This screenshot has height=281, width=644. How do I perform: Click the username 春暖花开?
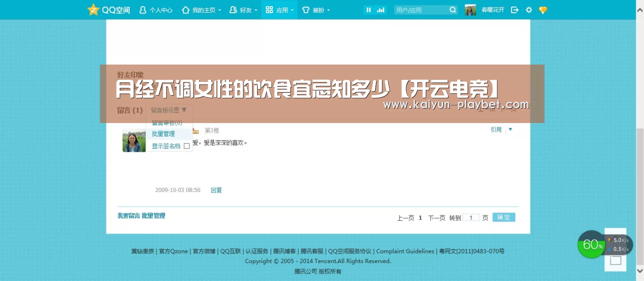coord(492,10)
